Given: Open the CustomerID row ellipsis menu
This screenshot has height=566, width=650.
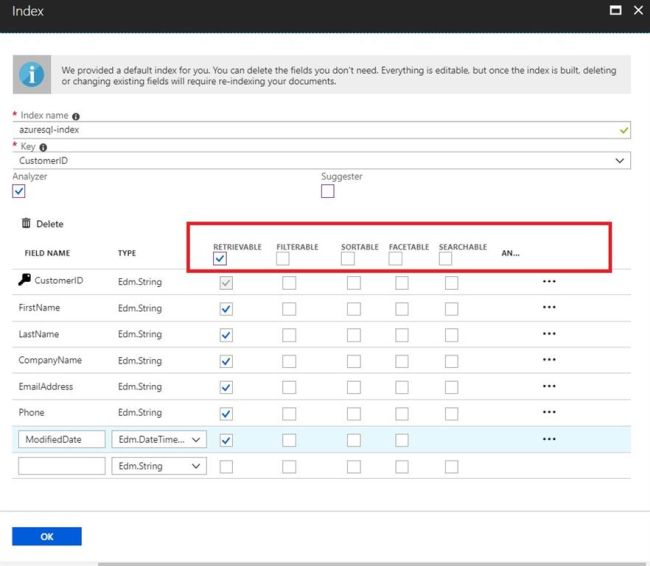Looking at the screenshot, I should click(549, 282).
